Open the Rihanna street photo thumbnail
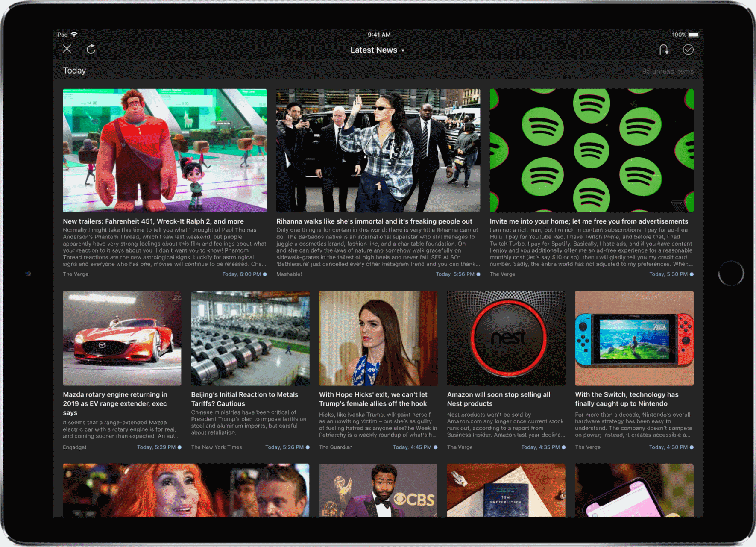Screen dimensions: 756x547 tap(378, 150)
